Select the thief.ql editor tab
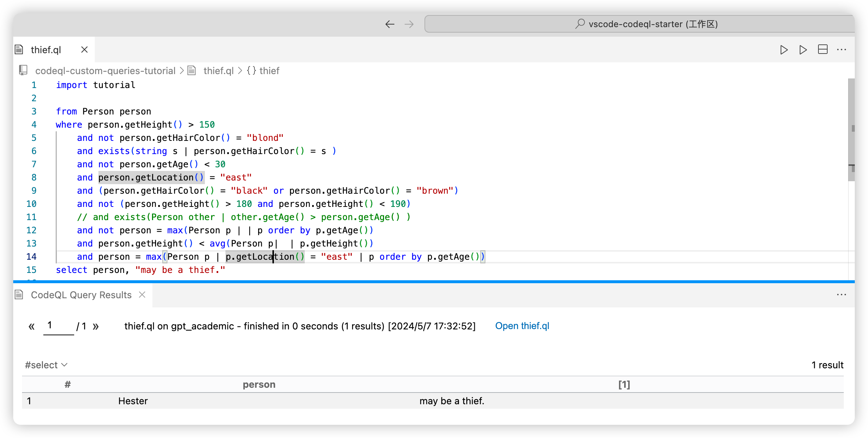This screenshot has width=868, height=438. click(46, 50)
